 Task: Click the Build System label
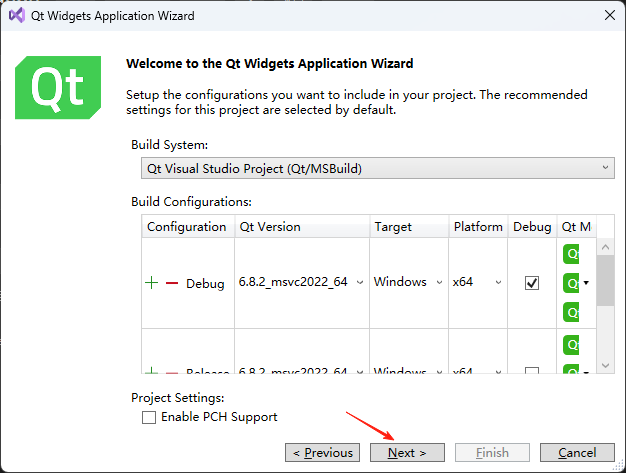(x=170, y=145)
